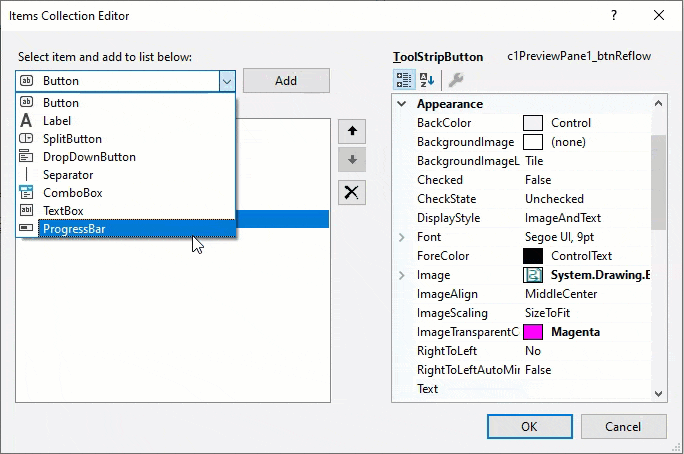Open the item type combo box arrow
The height and width of the screenshot is (454, 684).
(x=227, y=81)
